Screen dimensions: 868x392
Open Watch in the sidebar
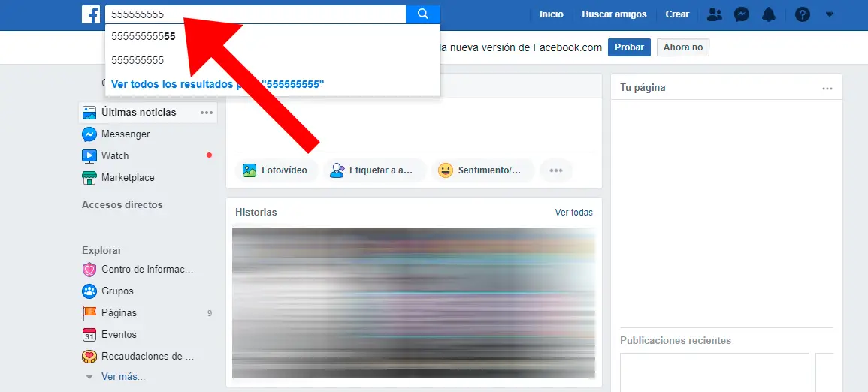click(114, 156)
